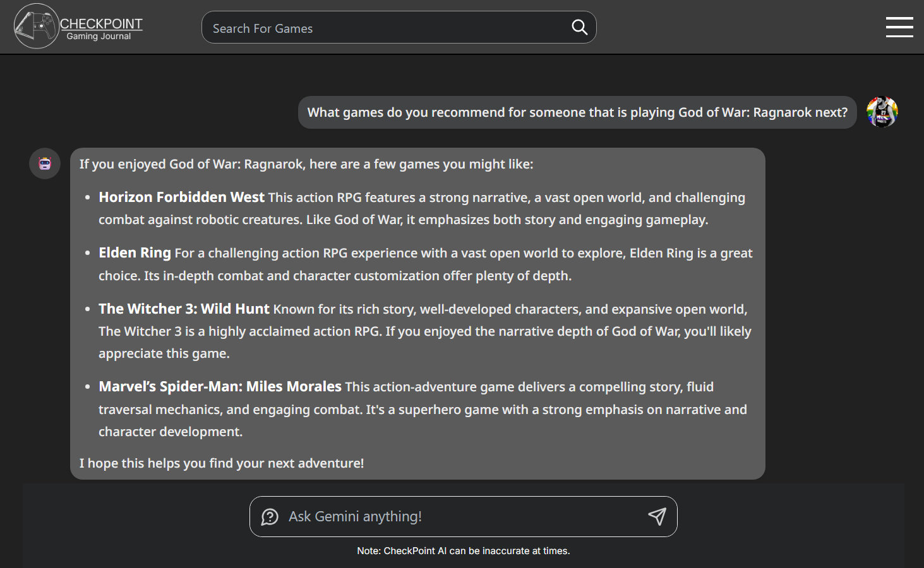The height and width of the screenshot is (568, 924).
Task: Click the CheckPoint AI inaccuracy note
Action: coord(464,551)
